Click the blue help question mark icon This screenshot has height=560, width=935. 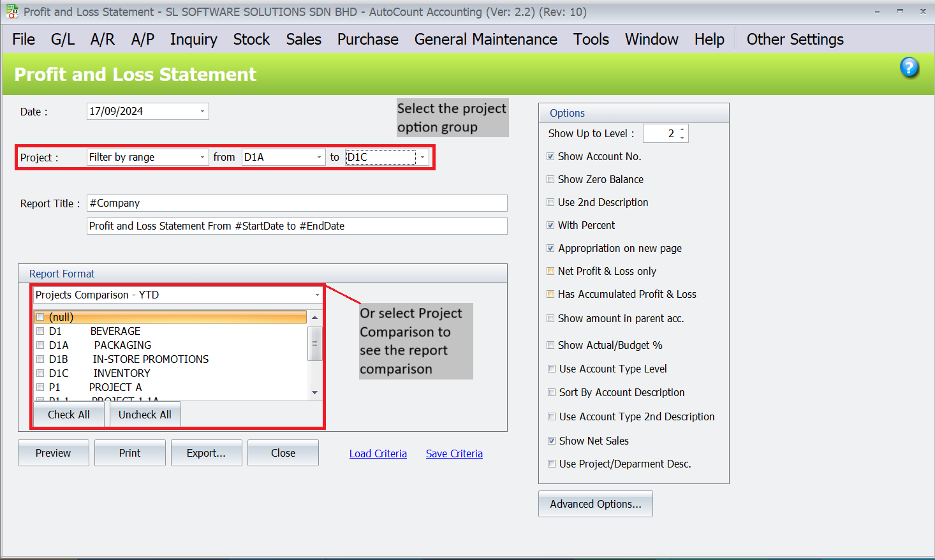point(909,67)
